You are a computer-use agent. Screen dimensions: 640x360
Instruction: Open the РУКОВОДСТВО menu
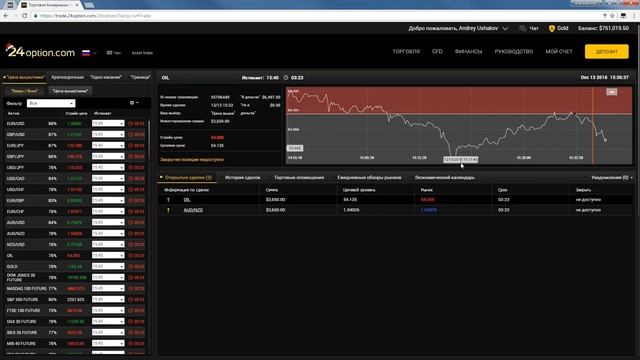pyautogui.click(x=513, y=52)
